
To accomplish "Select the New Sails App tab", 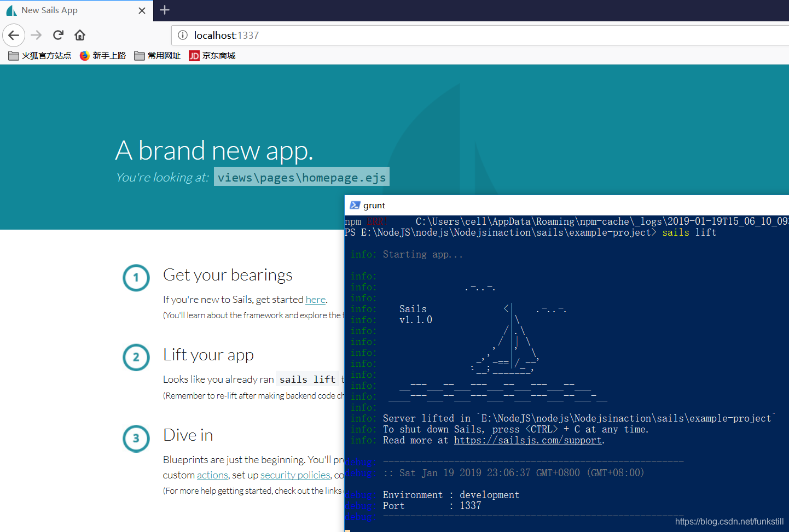I will 77,10.
